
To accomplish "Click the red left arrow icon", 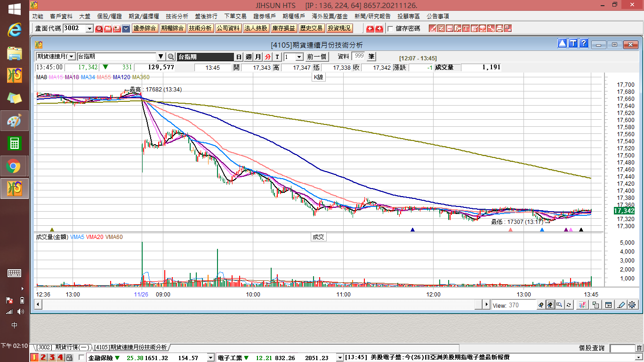I will coord(370,29).
